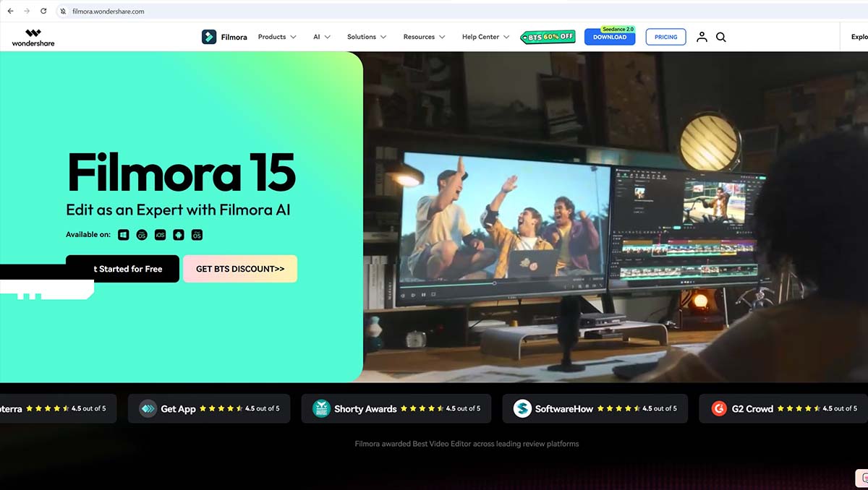Click 'Edit as an Expert with Filmora AI'
Image resolution: width=868 pixels, height=490 pixels.
pyautogui.click(x=178, y=210)
